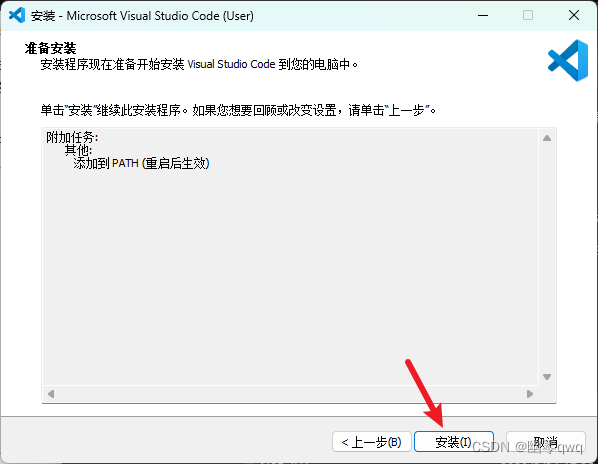The image size is (598, 464).
Task: Click the large VS Code logo in header
Action: click(568, 60)
